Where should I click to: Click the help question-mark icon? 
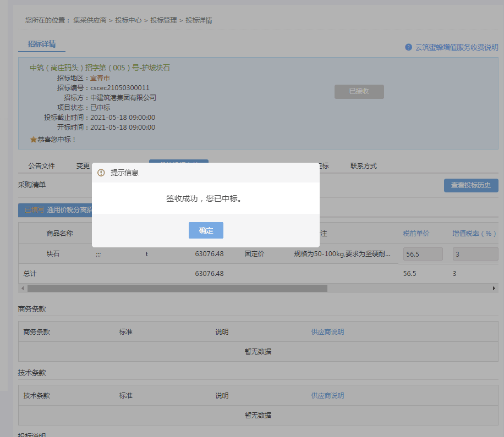pyautogui.click(x=408, y=47)
